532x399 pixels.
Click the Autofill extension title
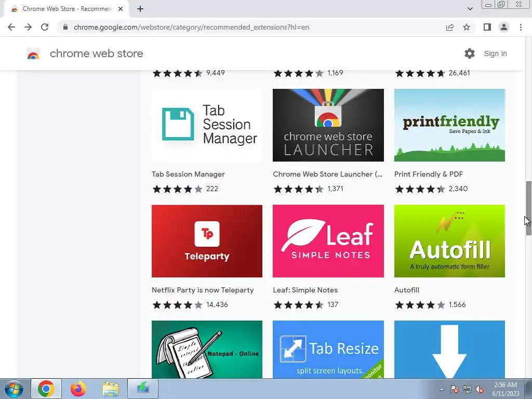pos(407,290)
